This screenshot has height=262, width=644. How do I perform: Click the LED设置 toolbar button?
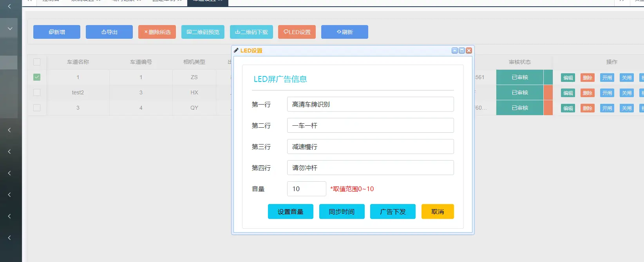pyautogui.click(x=297, y=32)
